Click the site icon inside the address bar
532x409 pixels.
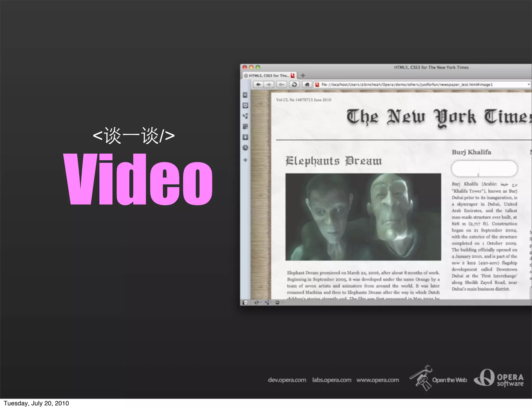coord(317,85)
